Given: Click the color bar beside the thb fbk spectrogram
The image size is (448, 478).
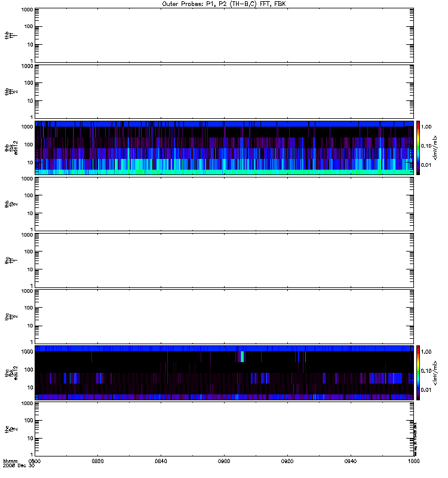Looking at the screenshot, I should click(418, 148).
